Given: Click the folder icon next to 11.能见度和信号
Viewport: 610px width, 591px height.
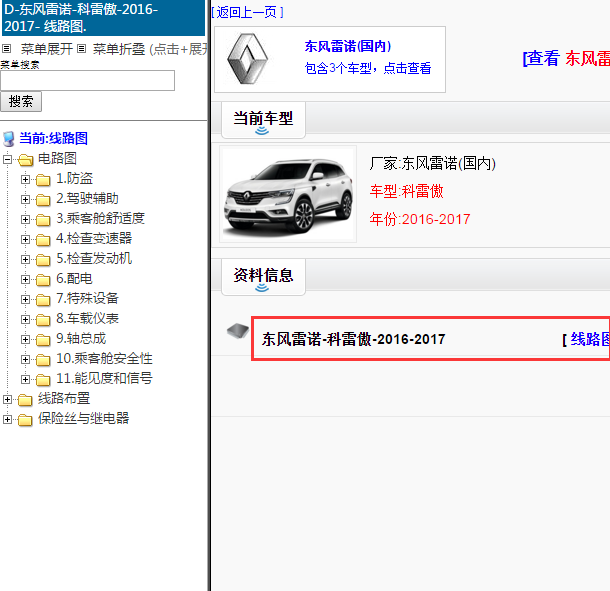Looking at the screenshot, I should point(43,380).
